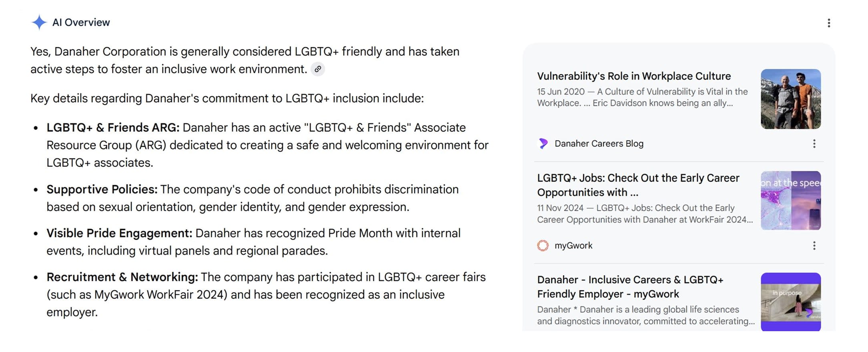Click the myGwork source name
868x352 pixels.
[573, 246]
